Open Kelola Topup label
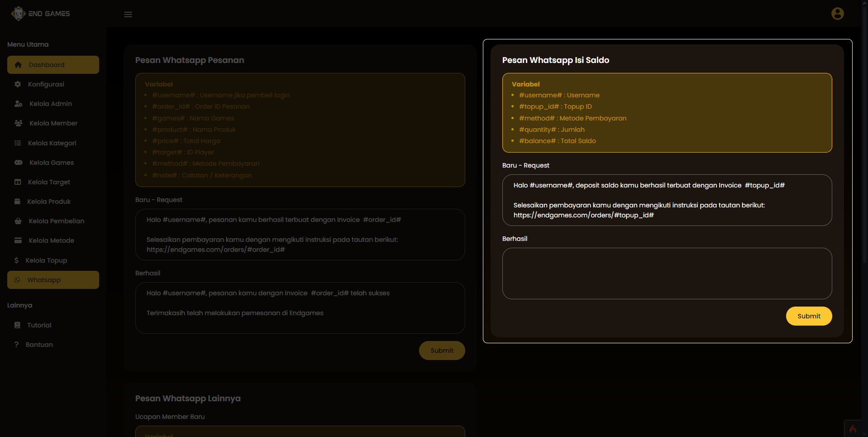This screenshot has height=437, width=868. [x=46, y=260]
